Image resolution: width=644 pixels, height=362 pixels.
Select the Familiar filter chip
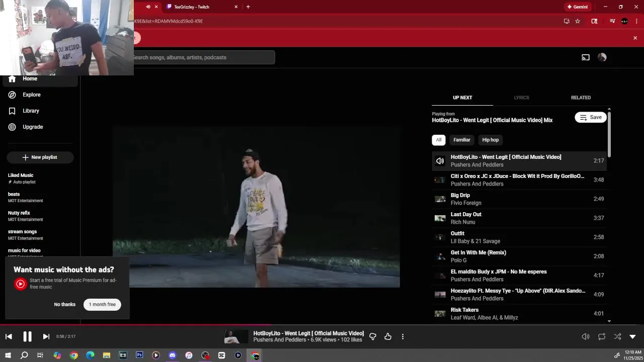pyautogui.click(x=462, y=140)
